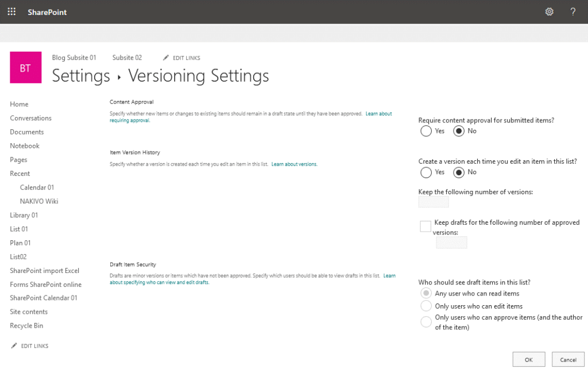Open the Recycle Bin from sidebar
This screenshot has width=588, height=369.
(x=26, y=325)
